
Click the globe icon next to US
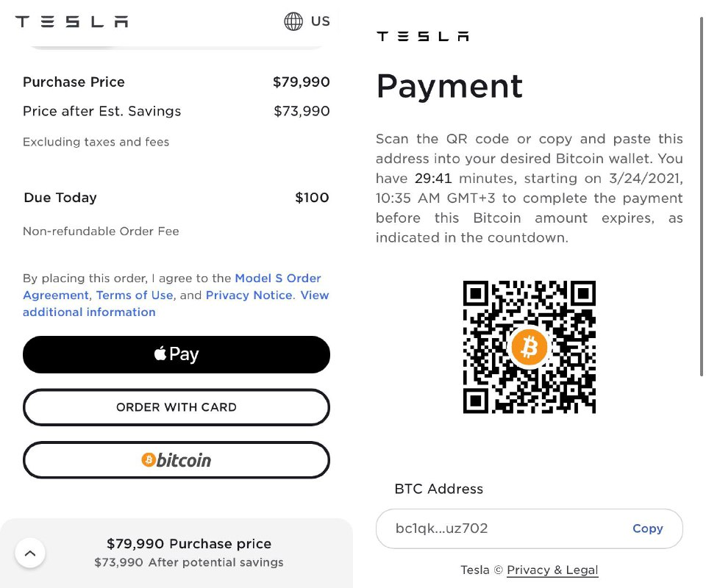pos(292,21)
